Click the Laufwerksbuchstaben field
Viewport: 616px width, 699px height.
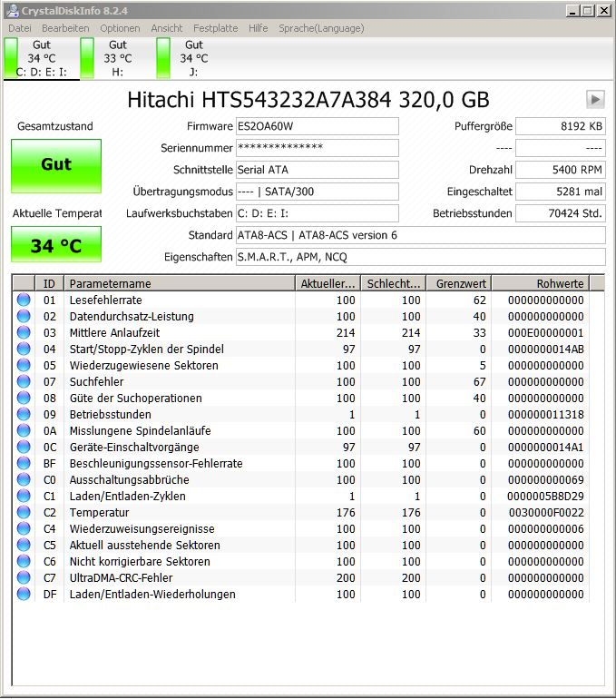(318, 213)
